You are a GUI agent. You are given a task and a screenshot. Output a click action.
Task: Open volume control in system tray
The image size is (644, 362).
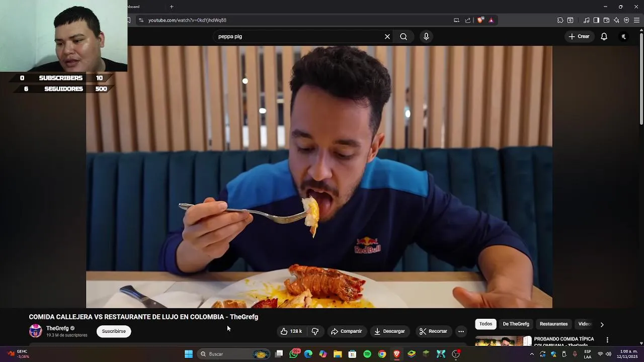pyautogui.click(x=608, y=354)
